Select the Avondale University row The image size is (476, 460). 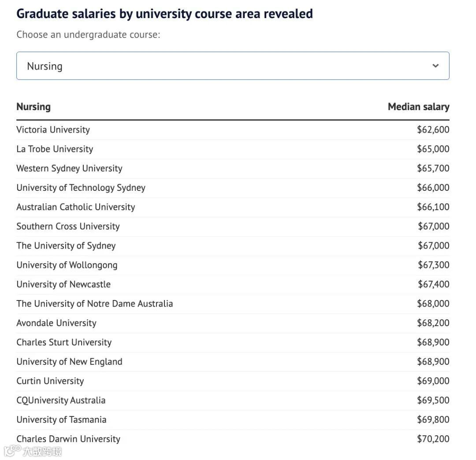click(56, 323)
